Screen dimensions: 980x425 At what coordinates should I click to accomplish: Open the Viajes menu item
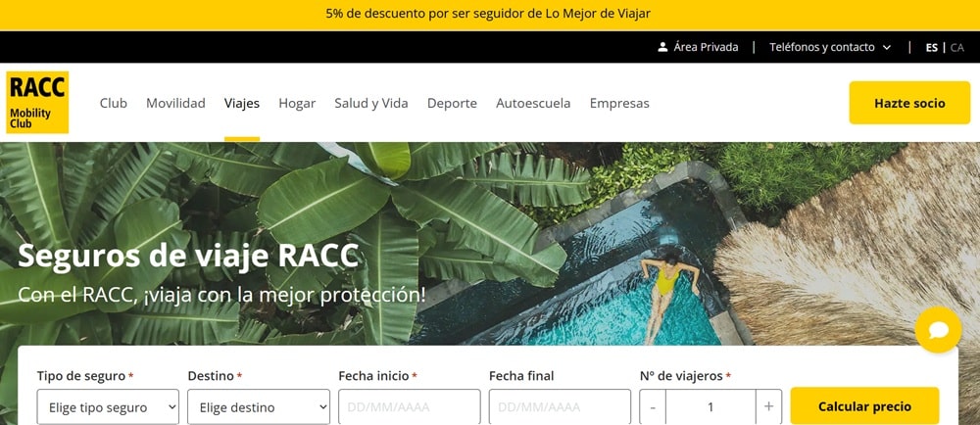coord(242,104)
